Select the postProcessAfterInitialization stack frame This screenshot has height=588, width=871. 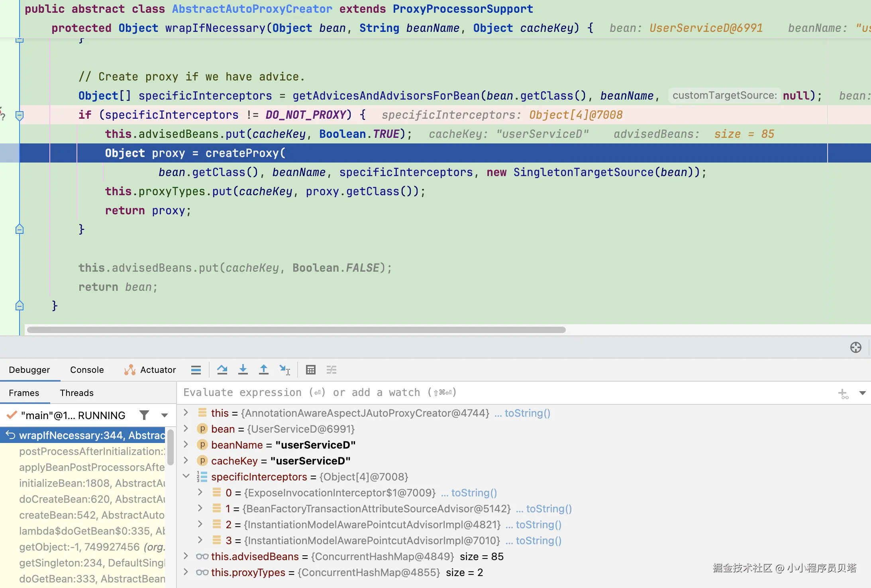[x=92, y=451]
